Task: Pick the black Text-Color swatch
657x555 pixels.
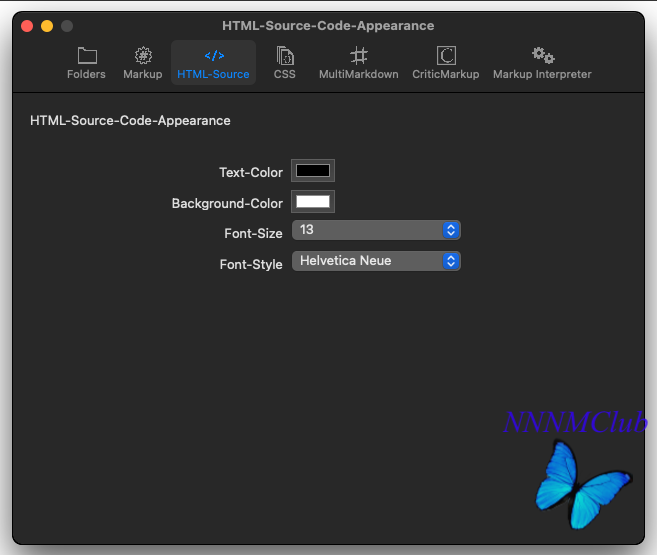Action: point(313,170)
